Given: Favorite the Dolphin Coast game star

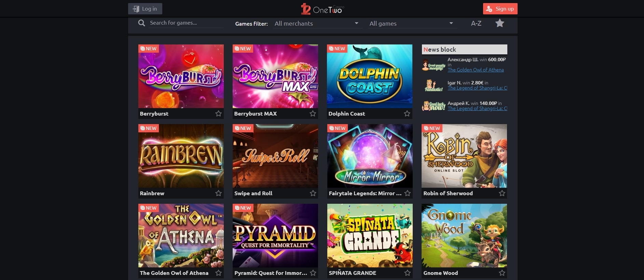Looking at the screenshot, I should click(x=407, y=114).
